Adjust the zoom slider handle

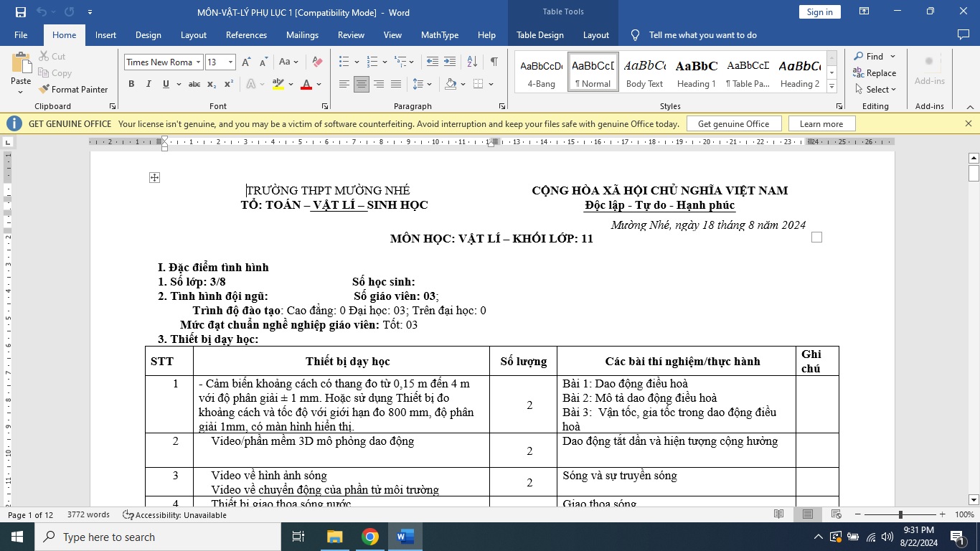[900, 514]
